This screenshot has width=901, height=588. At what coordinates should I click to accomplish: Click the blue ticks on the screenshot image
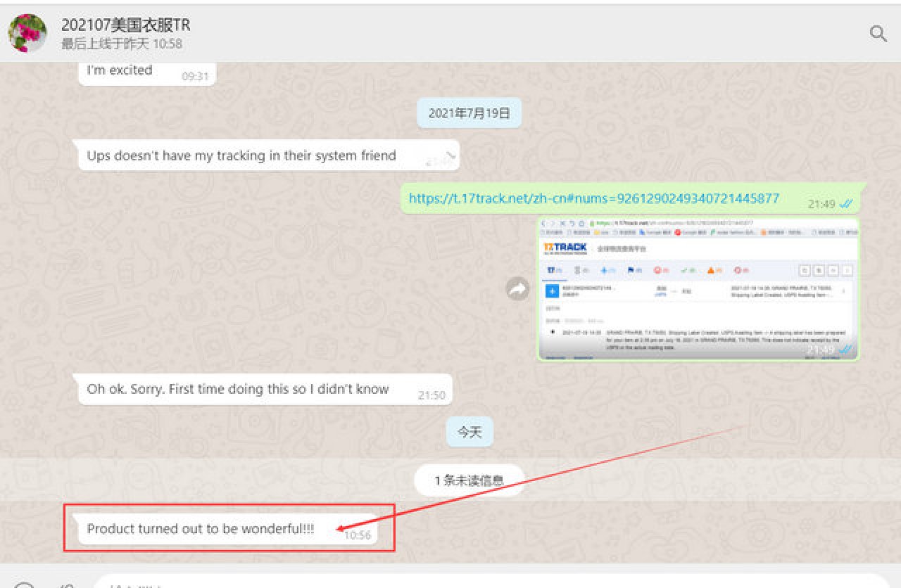tap(846, 350)
